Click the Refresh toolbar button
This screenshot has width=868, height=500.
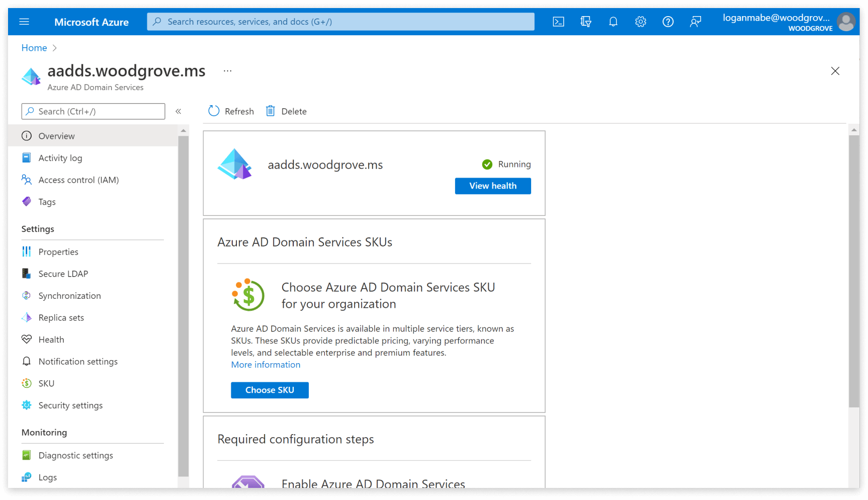point(231,111)
